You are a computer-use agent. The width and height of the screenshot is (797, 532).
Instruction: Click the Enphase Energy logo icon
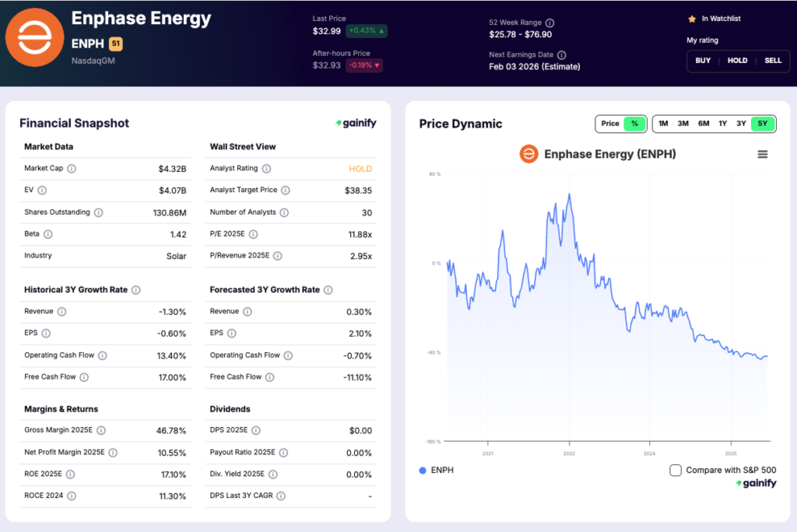tap(35, 37)
